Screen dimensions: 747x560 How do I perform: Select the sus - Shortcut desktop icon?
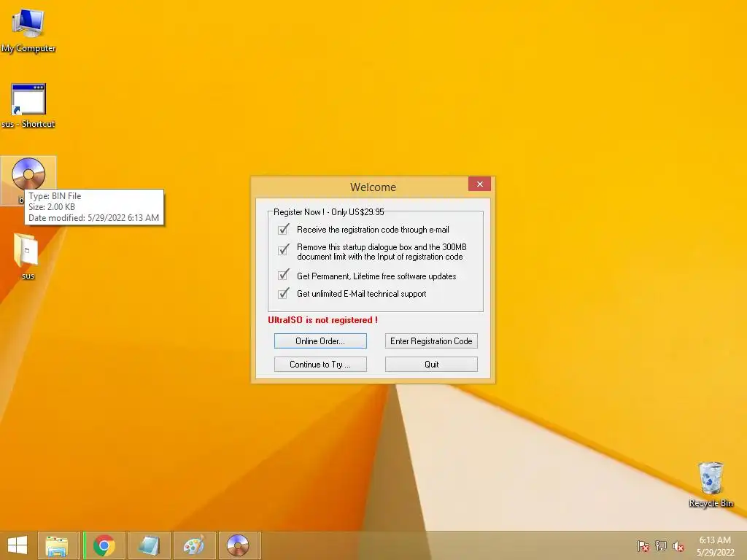[x=28, y=106]
